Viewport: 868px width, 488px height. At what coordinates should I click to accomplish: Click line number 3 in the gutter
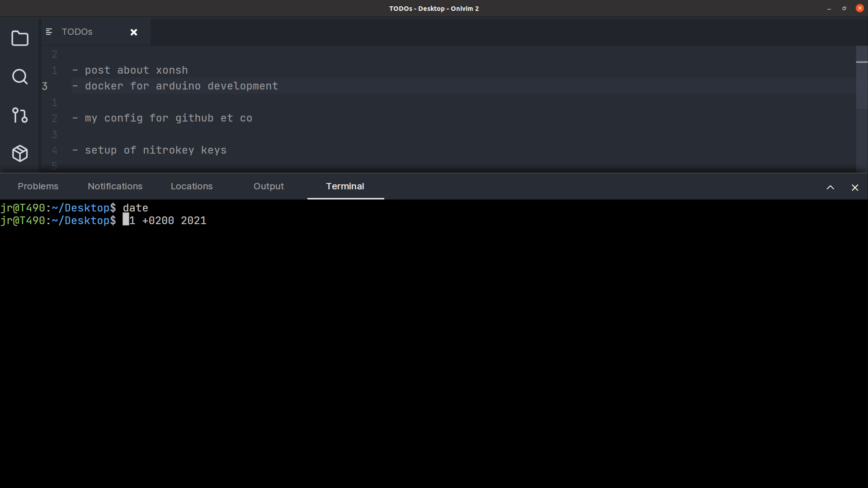(45, 86)
